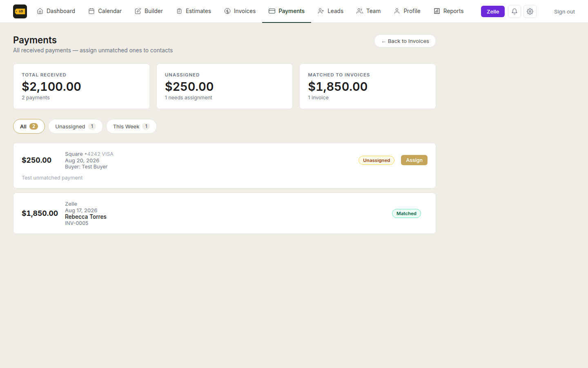Select the Payments nav tab
Image resolution: width=588 pixels, height=368 pixels.
[x=287, y=11]
